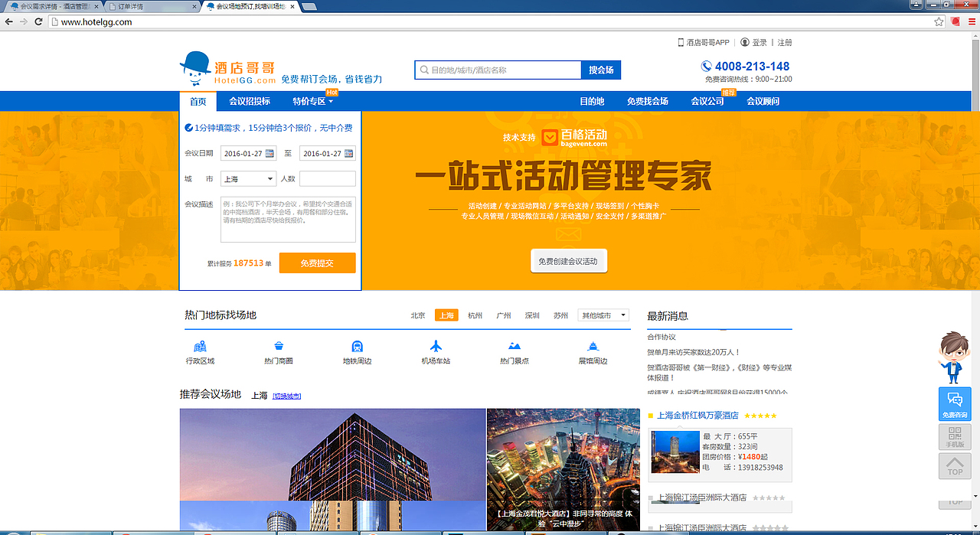
Task: Jump back with the TOP arrow button
Action: 955,465
